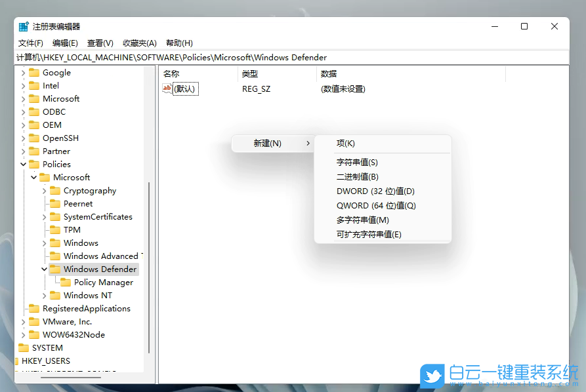Collapse the Microsoft node under Policies
This screenshot has height=392, width=586.
[x=33, y=177]
